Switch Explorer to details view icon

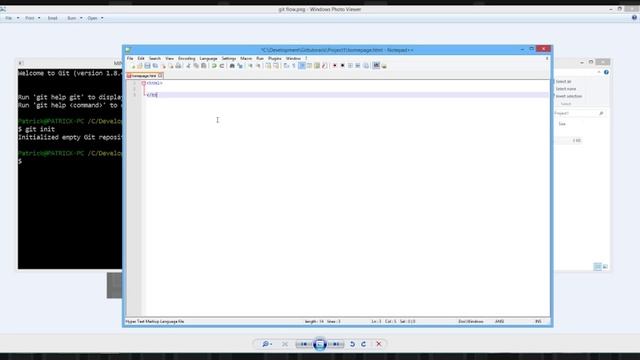pos(598,267)
